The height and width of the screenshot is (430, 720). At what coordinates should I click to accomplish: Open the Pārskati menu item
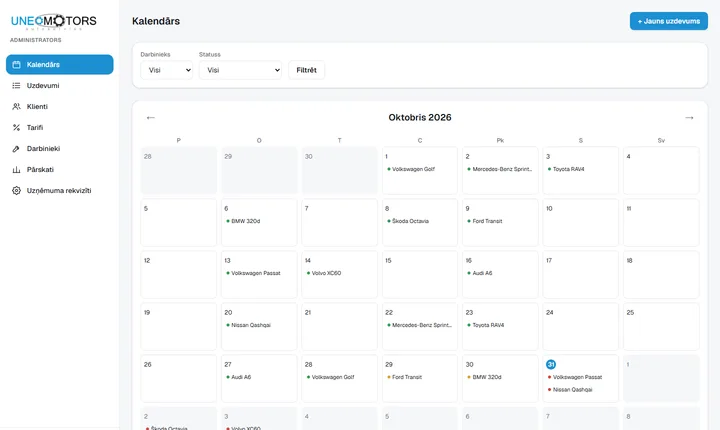(60, 170)
